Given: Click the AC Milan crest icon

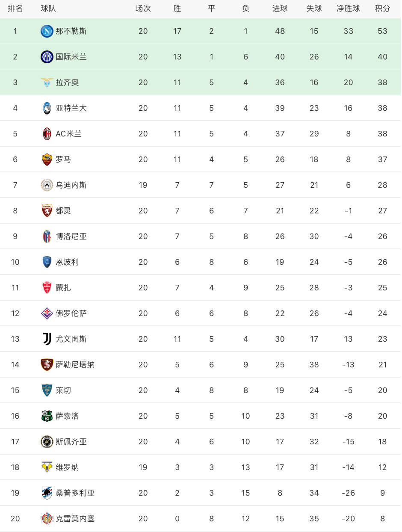Looking at the screenshot, I should click(x=47, y=134).
